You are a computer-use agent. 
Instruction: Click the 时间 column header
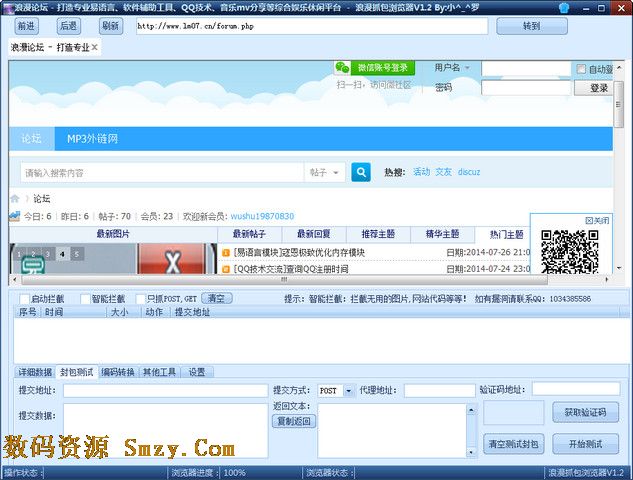click(54, 312)
